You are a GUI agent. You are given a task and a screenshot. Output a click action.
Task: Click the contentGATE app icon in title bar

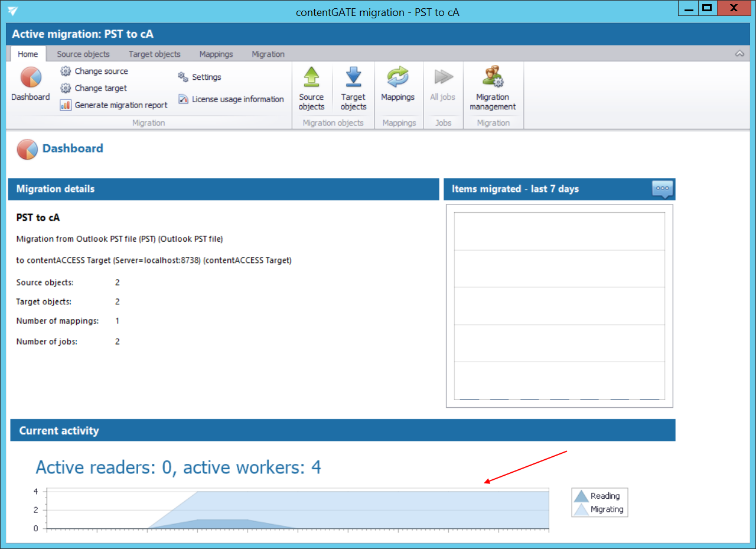pos(13,11)
